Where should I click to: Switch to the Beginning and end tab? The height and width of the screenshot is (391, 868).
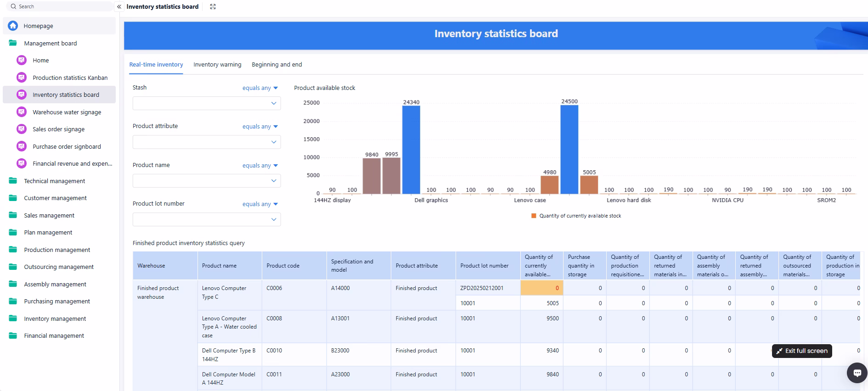pos(276,65)
